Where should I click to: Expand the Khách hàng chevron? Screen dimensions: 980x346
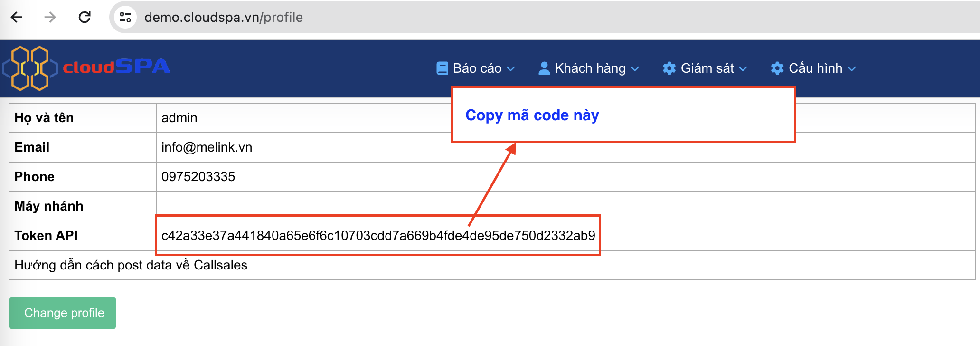point(635,69)
